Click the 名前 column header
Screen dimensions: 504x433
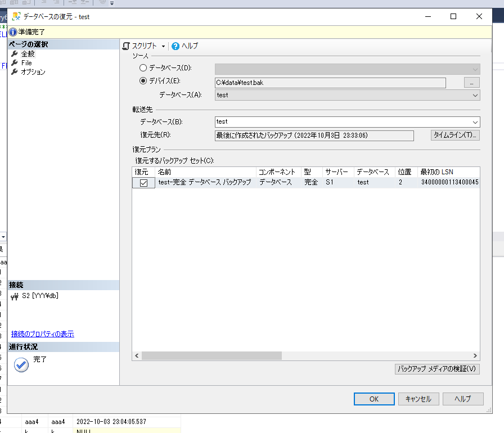[x=205, y=172]
